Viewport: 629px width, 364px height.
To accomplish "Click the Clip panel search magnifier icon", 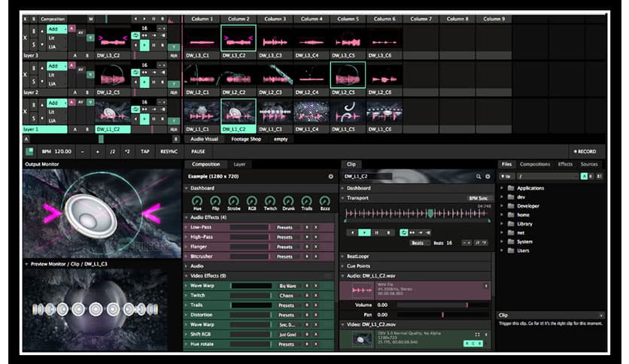I will pyautogui.click(x=479, y=177).
